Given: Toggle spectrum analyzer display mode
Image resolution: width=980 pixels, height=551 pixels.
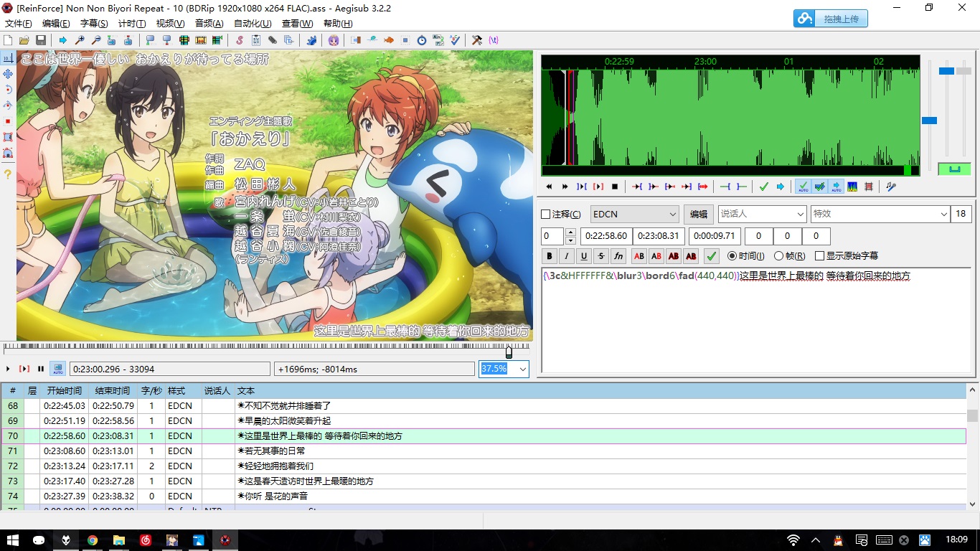Looking at the screenshot, I should (852, 187).
